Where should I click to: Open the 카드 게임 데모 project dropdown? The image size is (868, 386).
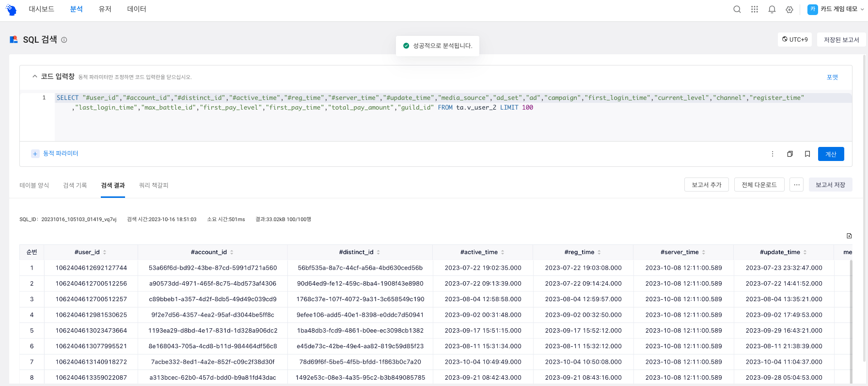coord(836,9)
